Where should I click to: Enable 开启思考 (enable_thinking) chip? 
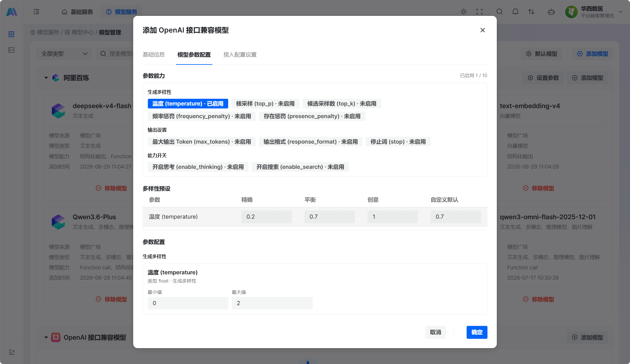[x=198, y=167]
